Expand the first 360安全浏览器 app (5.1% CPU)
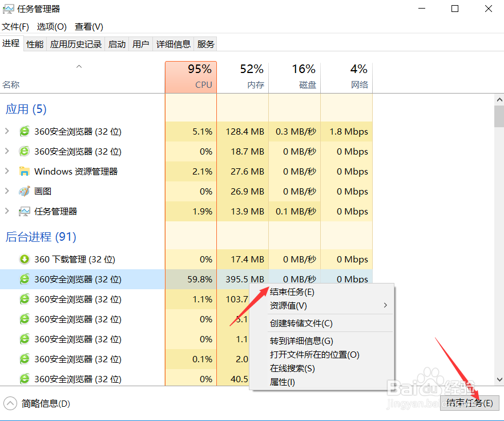This screenshot has height=421, width=504. pyautogui.click(x=7, y=131)
